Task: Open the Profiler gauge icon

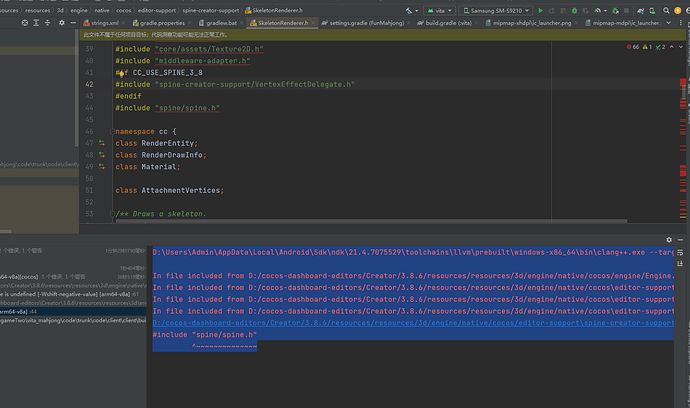Action: coord(598,11)
